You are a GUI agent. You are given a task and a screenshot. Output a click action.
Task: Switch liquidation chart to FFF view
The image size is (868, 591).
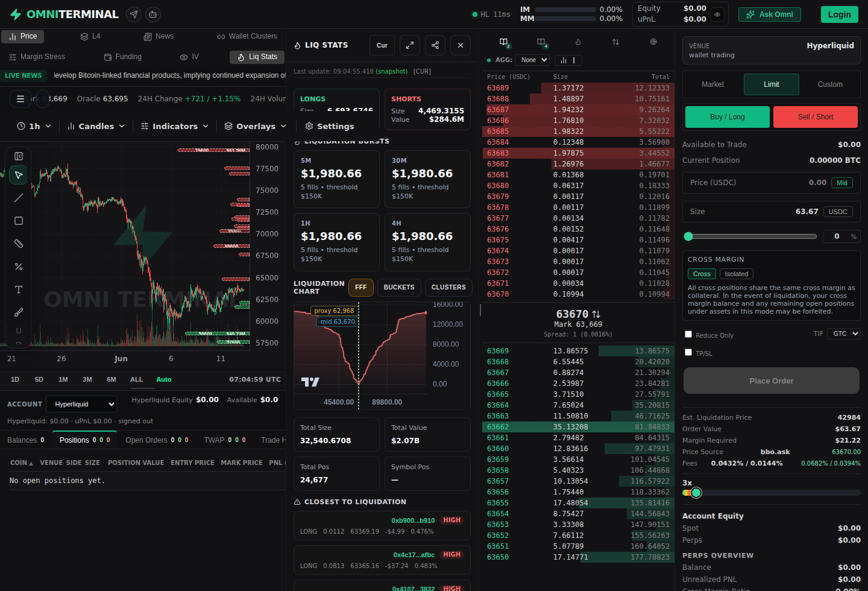[361, 288]
